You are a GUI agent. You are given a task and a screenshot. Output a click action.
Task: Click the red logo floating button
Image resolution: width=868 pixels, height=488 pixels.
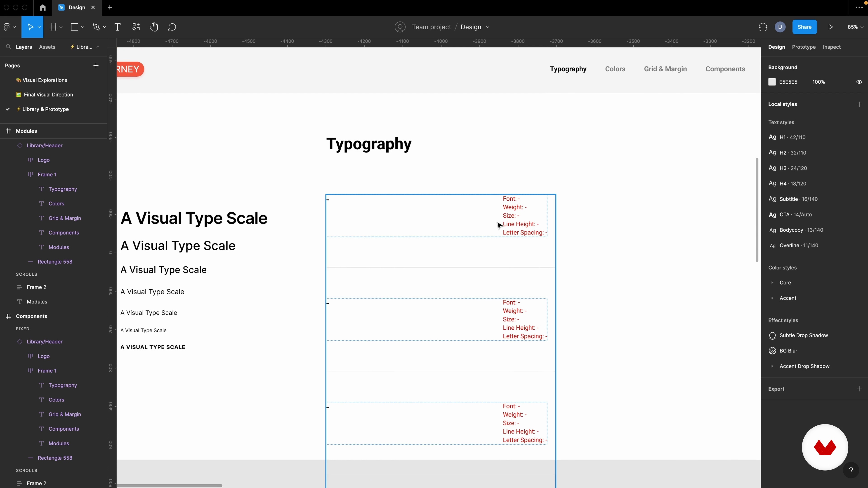(x=825, y=447)
